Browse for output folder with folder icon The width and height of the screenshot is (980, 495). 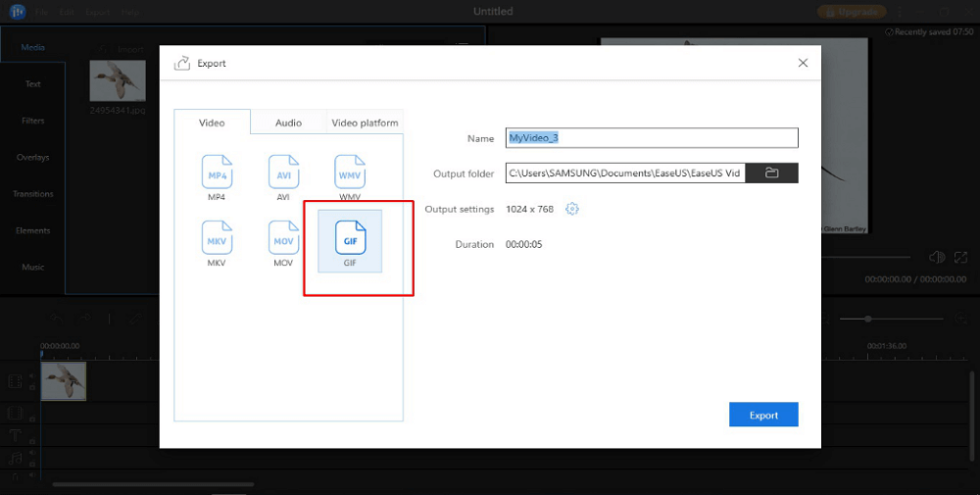(771, 173)
